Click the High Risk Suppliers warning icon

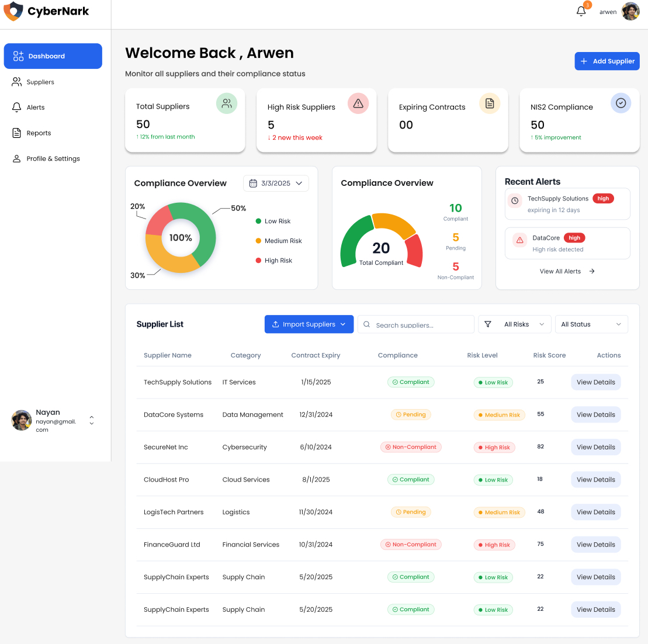tap(358, 103)
